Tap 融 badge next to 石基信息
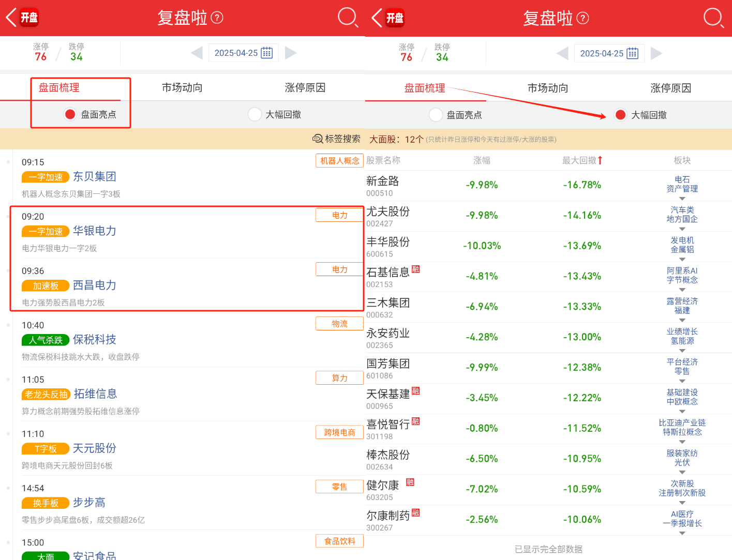 tap(415, 269)
